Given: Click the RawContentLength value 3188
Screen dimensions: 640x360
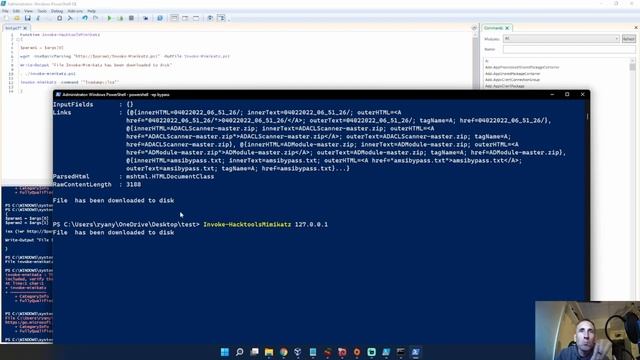Looking at the screenshot, I should [x=133, y=184].
